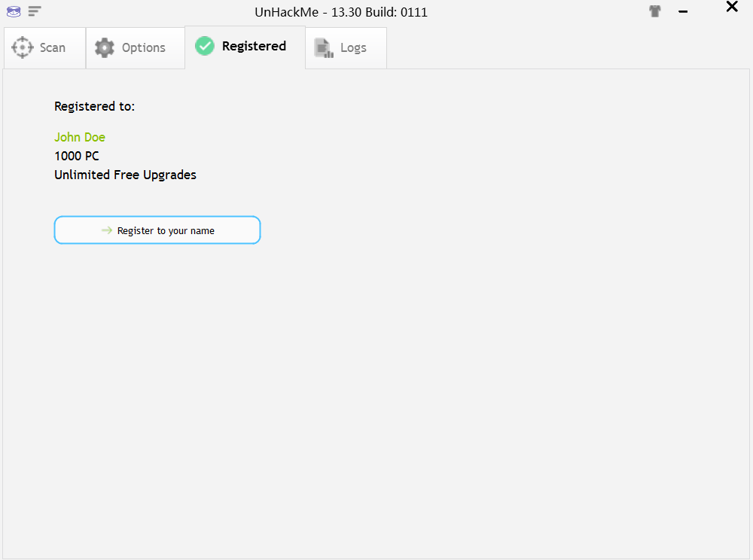
Task: Open the Logs tab
Action: pos(346,48)
